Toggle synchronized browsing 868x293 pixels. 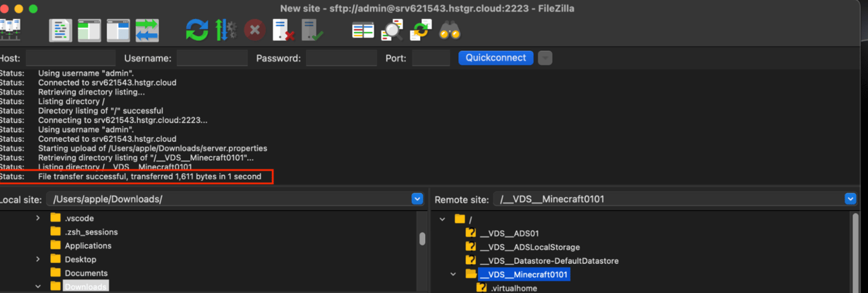point(421,30)
